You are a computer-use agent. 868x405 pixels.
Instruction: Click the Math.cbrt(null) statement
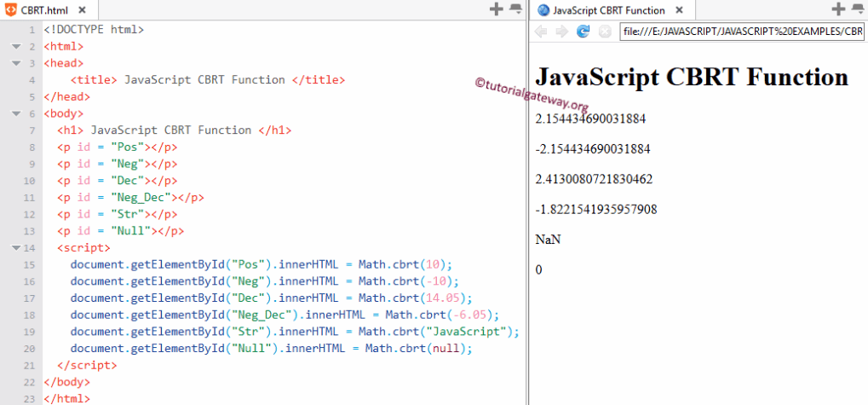point(271,349)
